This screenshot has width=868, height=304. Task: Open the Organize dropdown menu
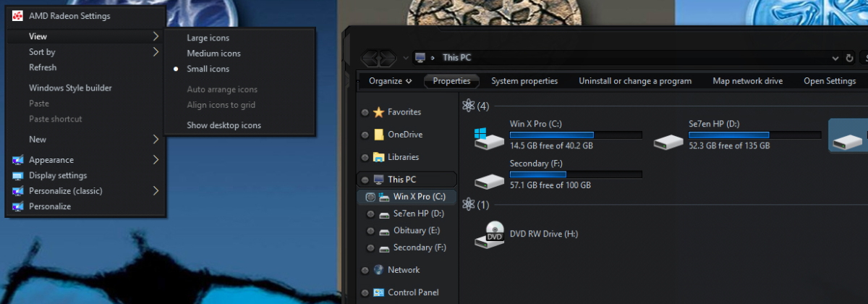[391, 81]
